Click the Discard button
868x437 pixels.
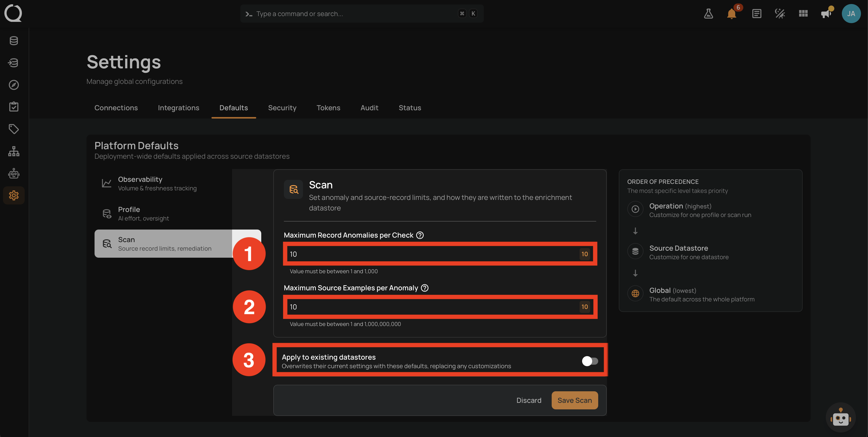click(x=529, y=400)
